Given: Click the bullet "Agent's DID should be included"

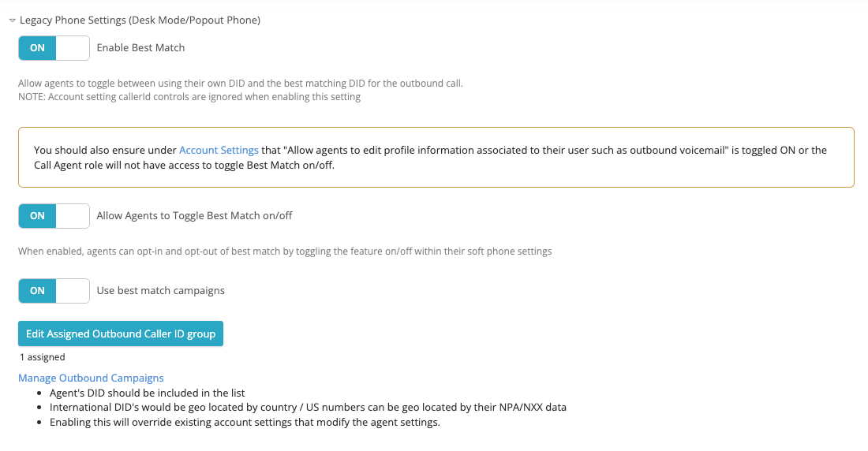Looking at the screenshot, I should click(x=147, y=393).
